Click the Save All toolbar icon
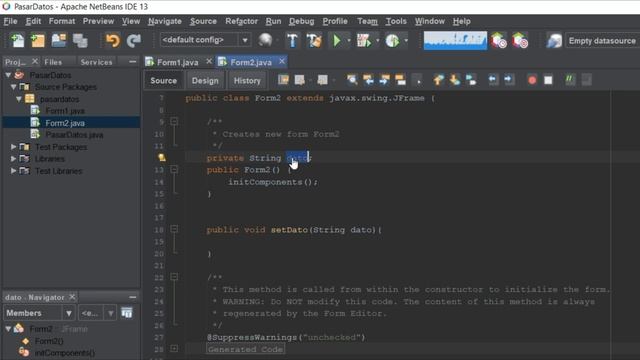The image size is (640, 360). pos(80,40)
